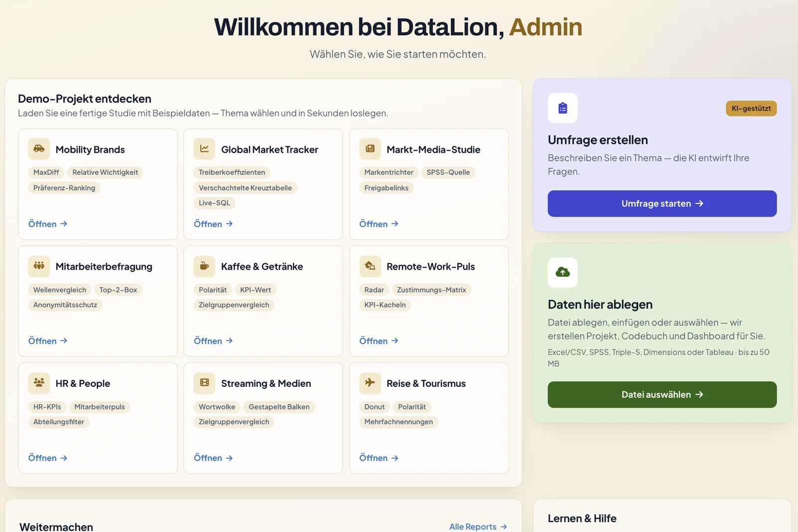Click the line chart icon of Global Market Tracker
Screen dimensions: 798x532
[204, 149]
